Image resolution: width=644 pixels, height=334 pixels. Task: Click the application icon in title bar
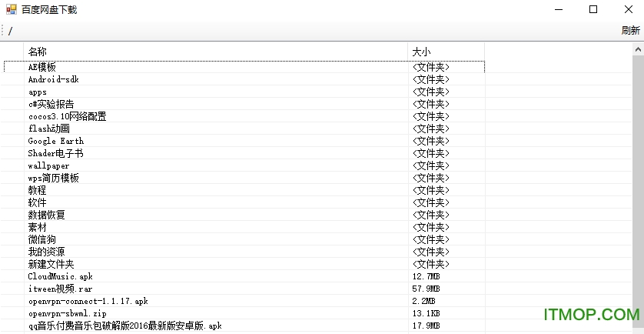click(x=11, y=9)
